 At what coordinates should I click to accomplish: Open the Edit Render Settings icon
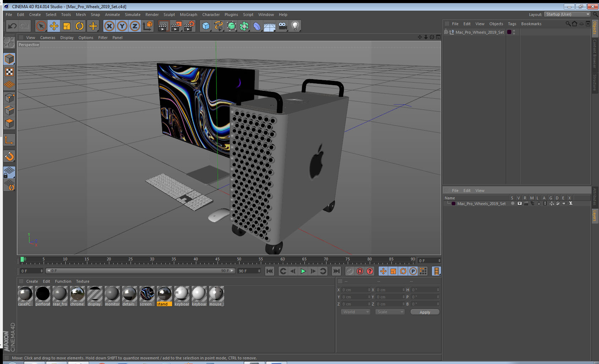point(189,26)
